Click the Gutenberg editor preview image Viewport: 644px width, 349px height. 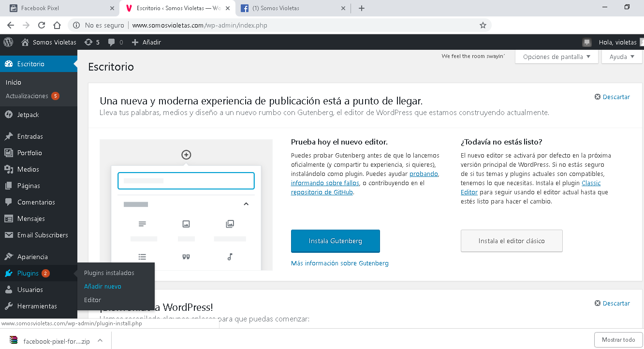pyautogui.click(x=186, y=204)
